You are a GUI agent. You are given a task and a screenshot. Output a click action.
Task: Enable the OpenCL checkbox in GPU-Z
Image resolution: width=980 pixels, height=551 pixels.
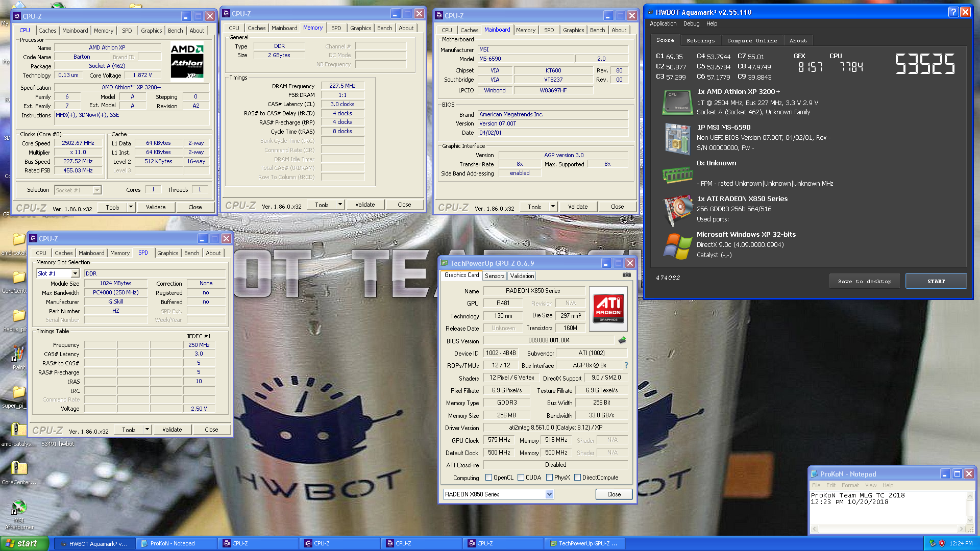pos(488,478)
